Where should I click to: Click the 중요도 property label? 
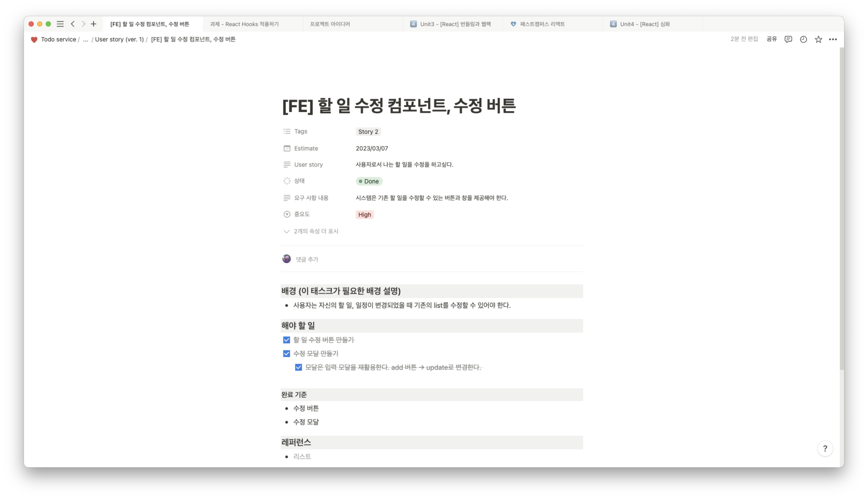click(x=302, y=214)
